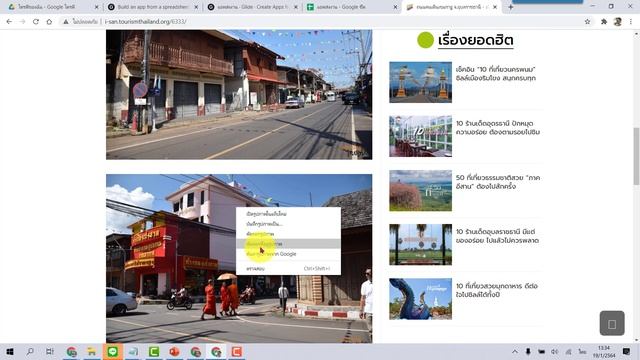Click the old wooden shophouse street photo
The height and width of the screenshot is (360, 640).
point(239,94)
